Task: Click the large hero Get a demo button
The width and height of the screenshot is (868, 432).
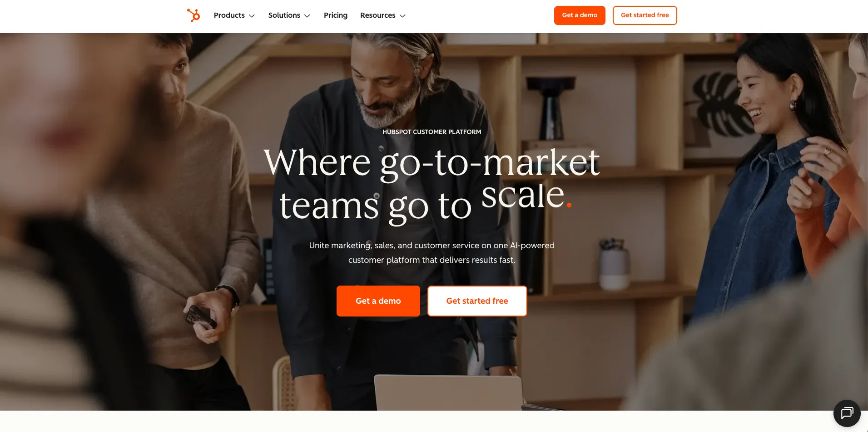Action: (378, 301)
